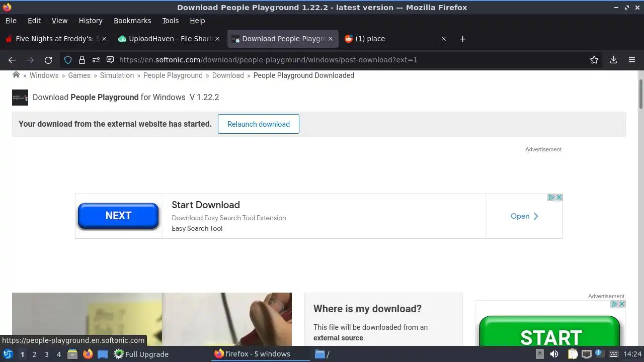Screen dimensions: 644x362
Task: Switch to workspace 3
Action: pyautogui.click(x=46, y=354)
